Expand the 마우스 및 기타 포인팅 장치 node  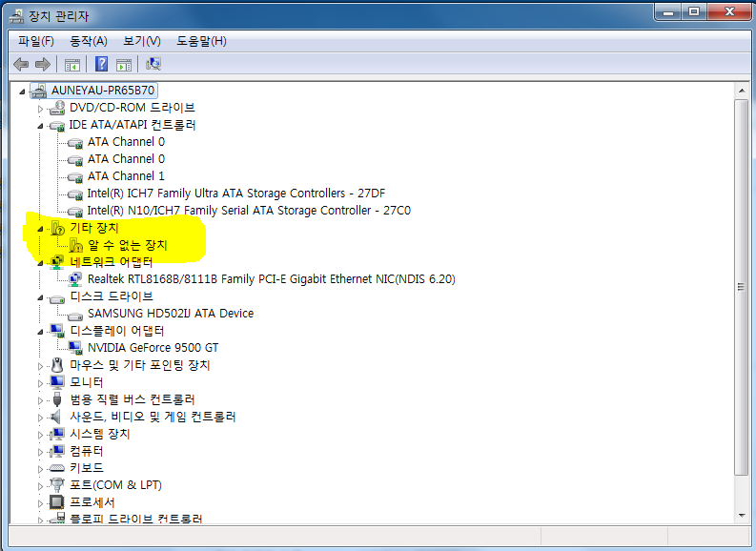click(40, 366)
